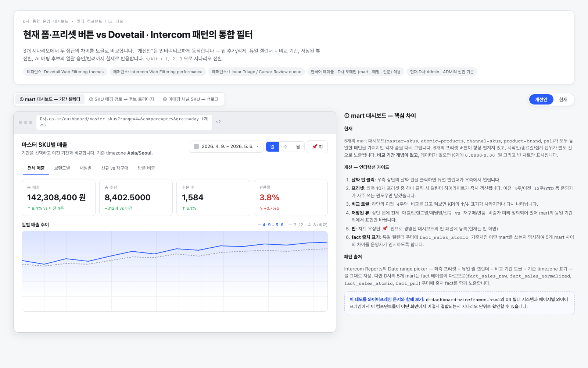Click reference chip Intercom Web Filtering performance
The width and height of the screenshot is (588, 368).
[x=158, y=72]
